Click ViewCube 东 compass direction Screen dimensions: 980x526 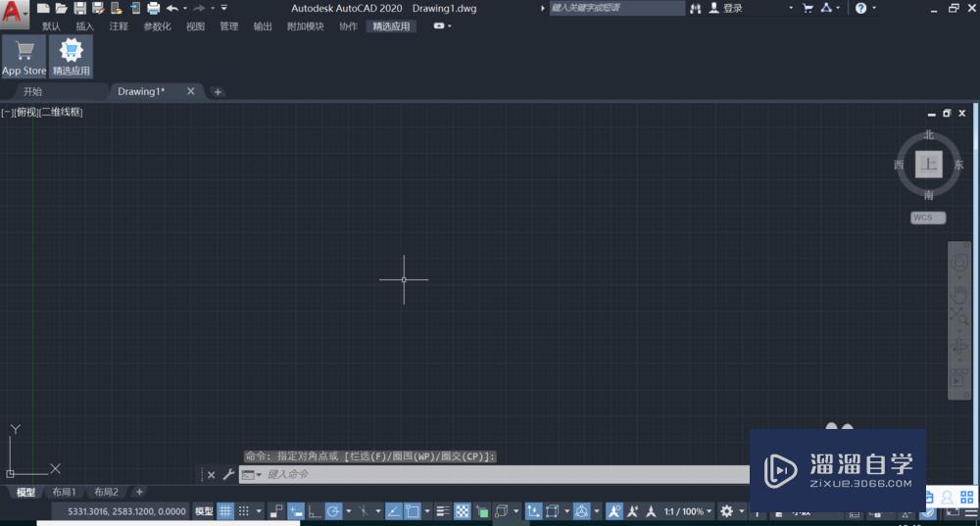click(x=958, y=165)
